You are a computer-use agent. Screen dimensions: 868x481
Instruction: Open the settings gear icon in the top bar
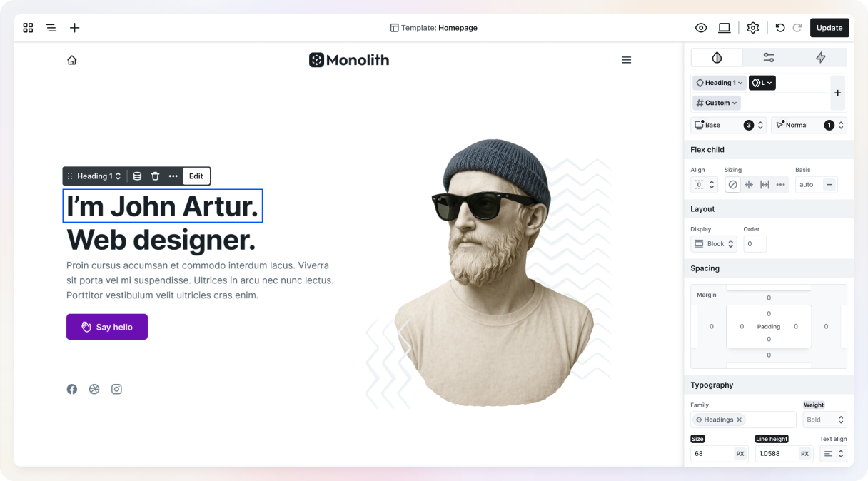(x=753, y=28)
